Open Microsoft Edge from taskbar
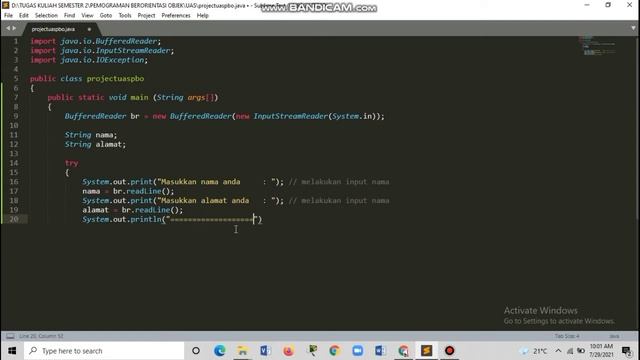 pos(220,351)
